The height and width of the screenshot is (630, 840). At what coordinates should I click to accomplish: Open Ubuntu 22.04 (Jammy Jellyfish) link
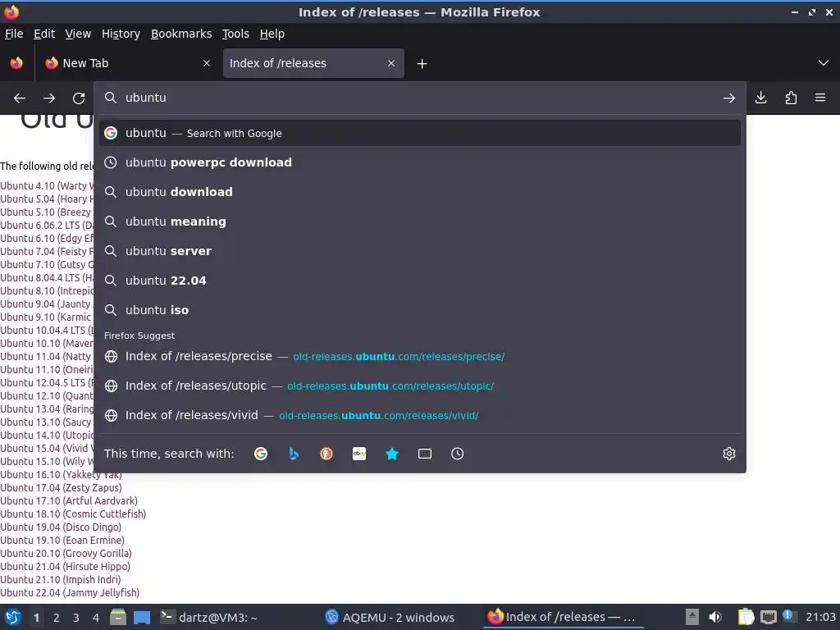[x=71, y=592]
